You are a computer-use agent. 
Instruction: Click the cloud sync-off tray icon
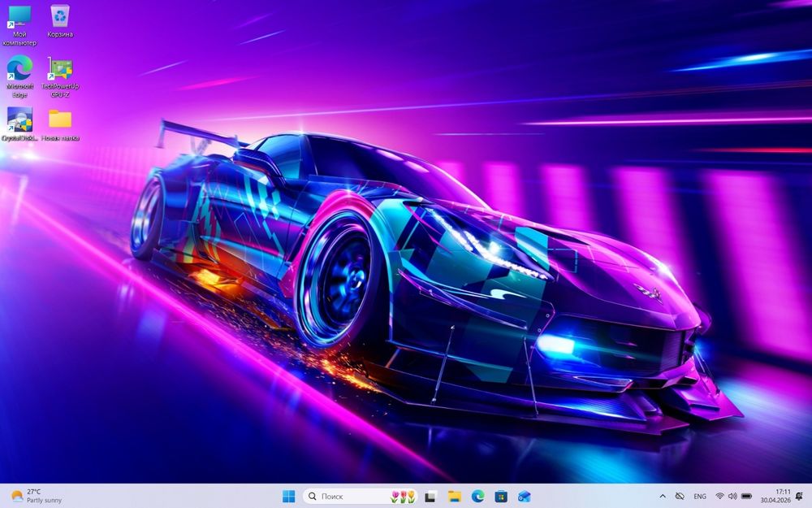click(x=680, y=496)
